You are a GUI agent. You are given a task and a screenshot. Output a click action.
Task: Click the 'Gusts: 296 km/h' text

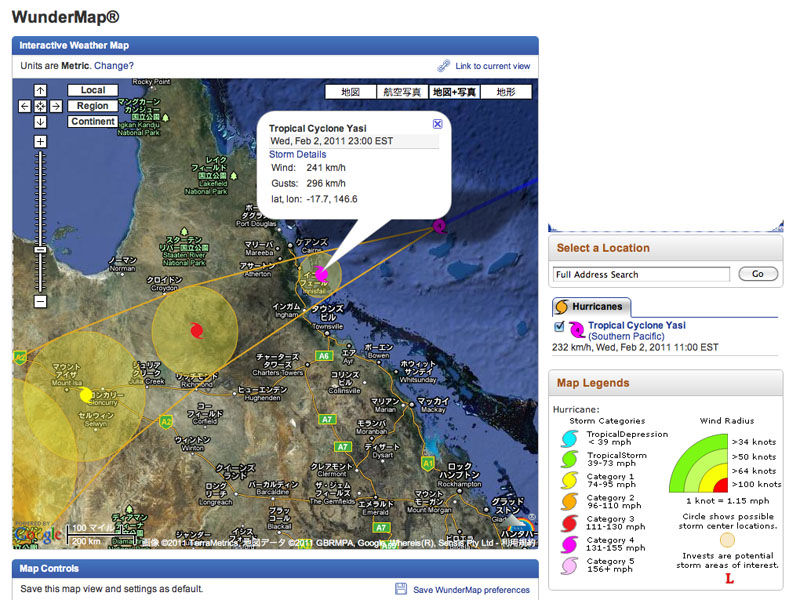click(308, 184)
